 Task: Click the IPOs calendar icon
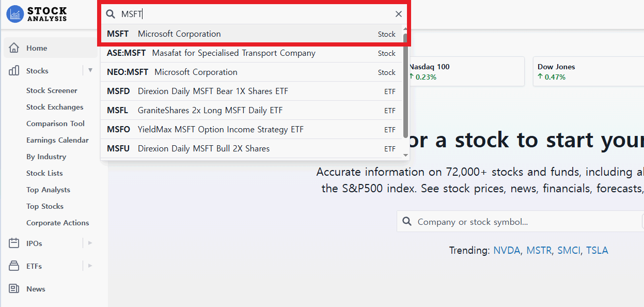[x=14, y=243]
